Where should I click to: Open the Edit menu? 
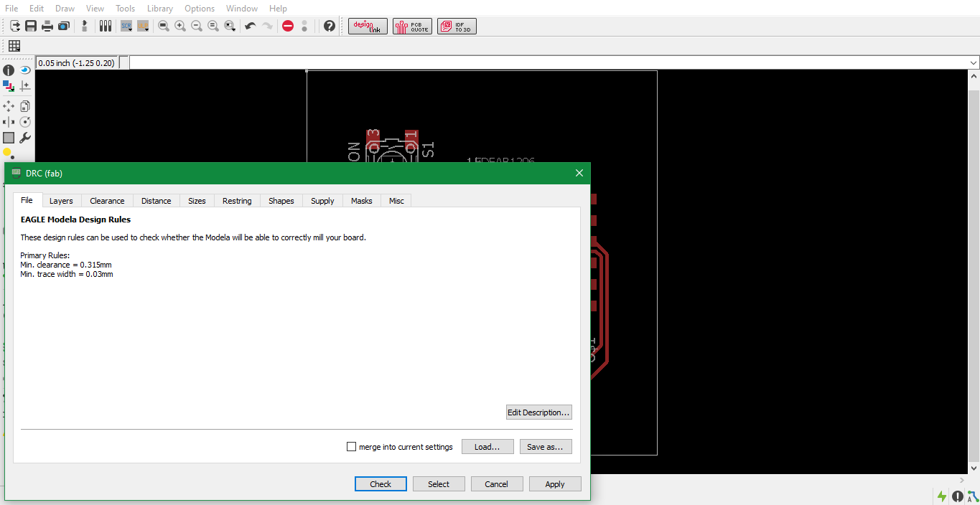tap(37, 9)
